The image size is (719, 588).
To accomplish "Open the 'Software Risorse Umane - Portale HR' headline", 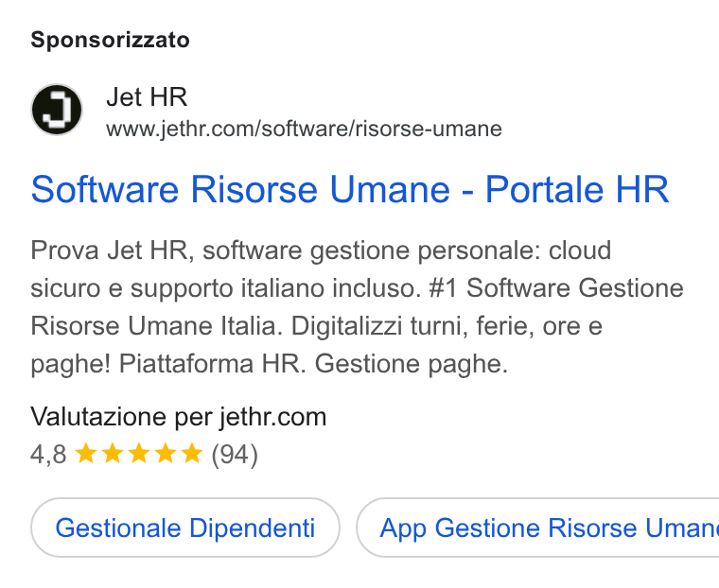I will 350,189.
